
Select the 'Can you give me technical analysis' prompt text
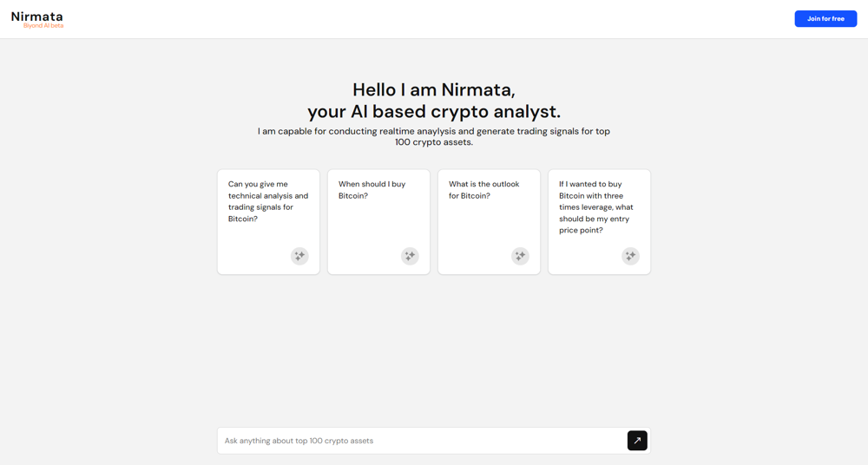[x=268, y=201]
